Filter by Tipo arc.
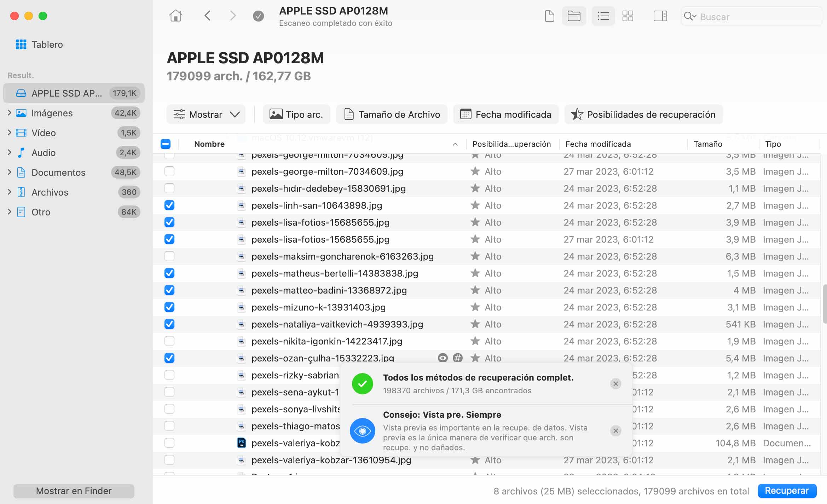The width and height of the screenshot is (827, 504). (x=296, y=114)
